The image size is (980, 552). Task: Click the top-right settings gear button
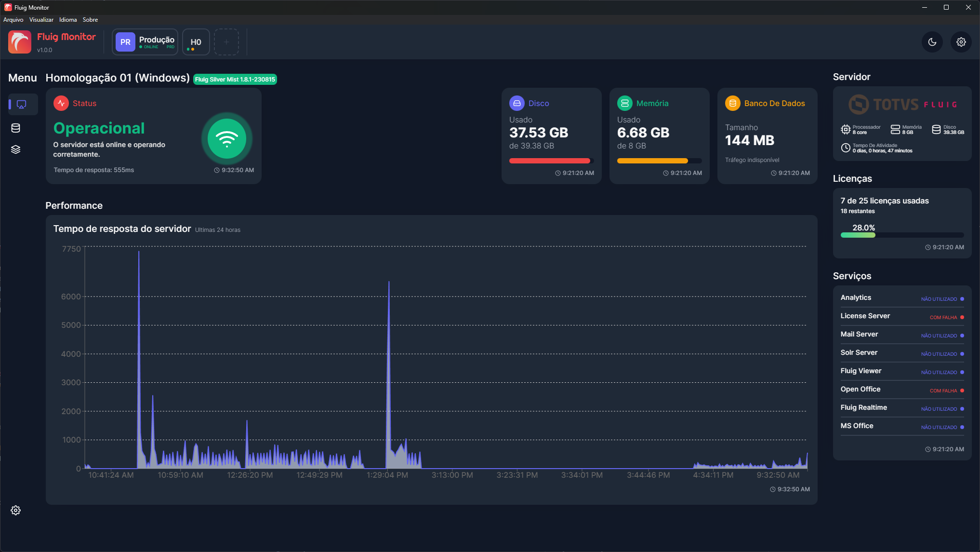point(961,42)
